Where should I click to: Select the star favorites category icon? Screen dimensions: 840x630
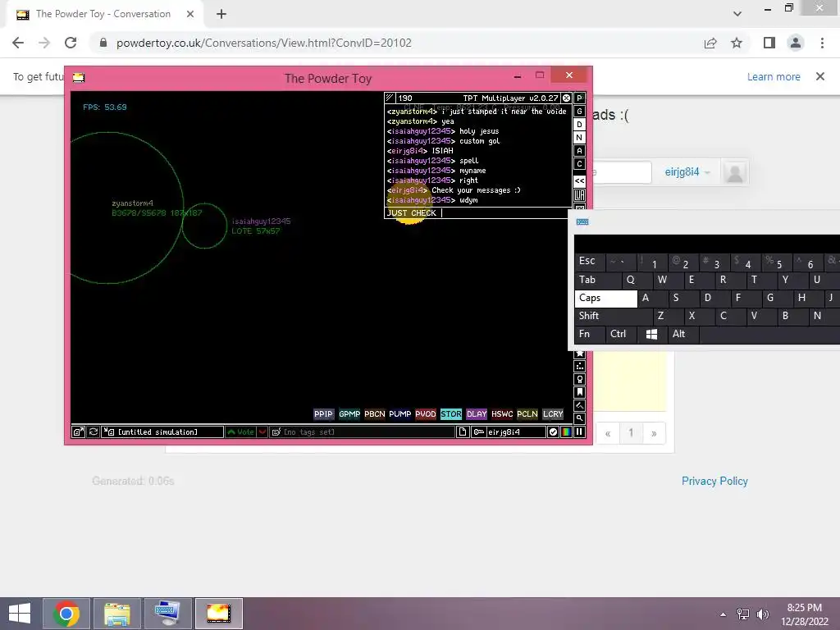point(579,354)
